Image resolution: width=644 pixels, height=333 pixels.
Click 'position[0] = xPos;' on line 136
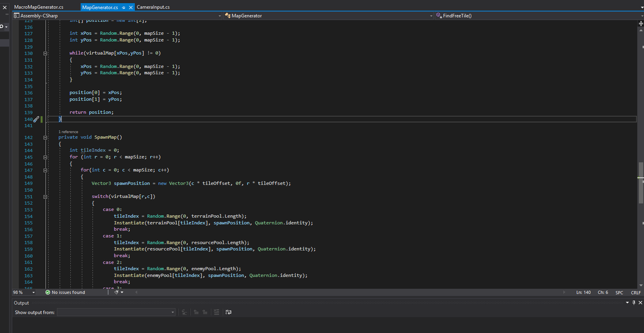coord(96,93)
